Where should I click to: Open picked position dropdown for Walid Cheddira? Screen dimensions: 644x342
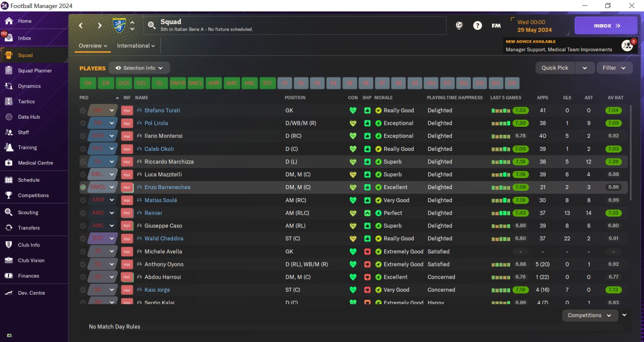112,238
